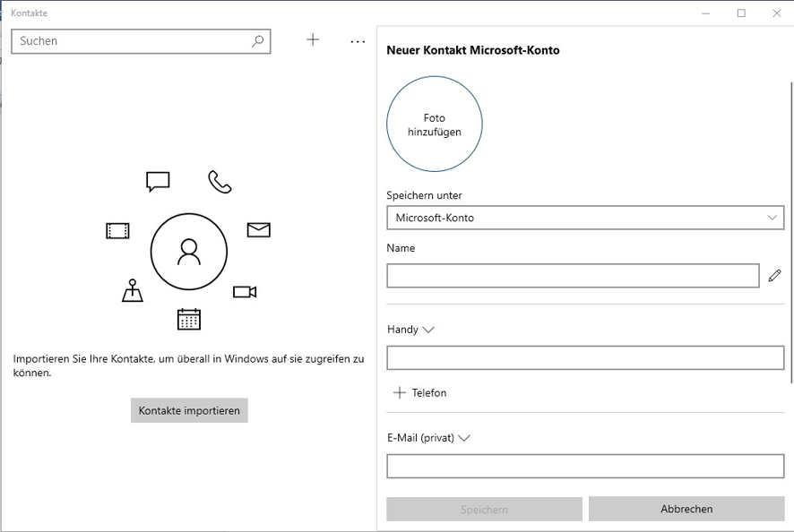Click the Name input field
Viewport: 794px width, 532px height.
pos(573,275)
